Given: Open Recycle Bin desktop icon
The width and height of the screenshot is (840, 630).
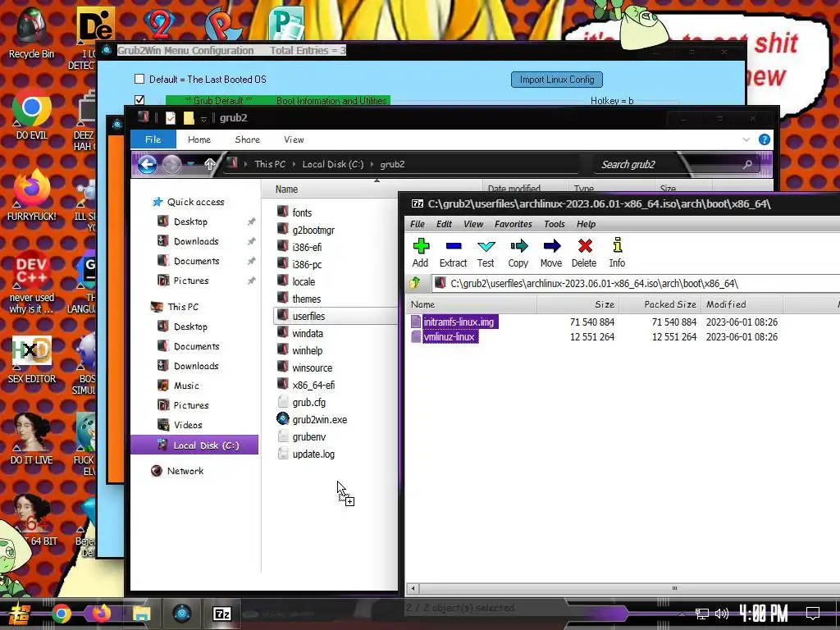Looking at the screenshot, I should (x=32, y=33).
